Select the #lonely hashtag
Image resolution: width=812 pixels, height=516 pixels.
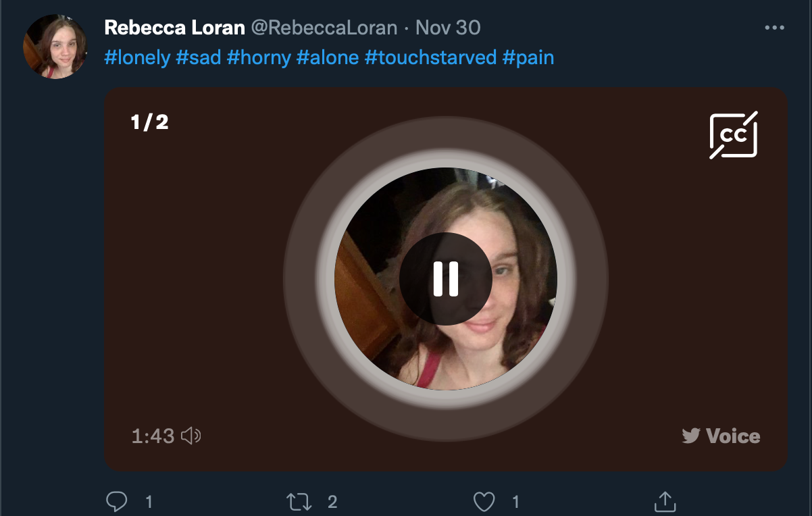(137, 57)
